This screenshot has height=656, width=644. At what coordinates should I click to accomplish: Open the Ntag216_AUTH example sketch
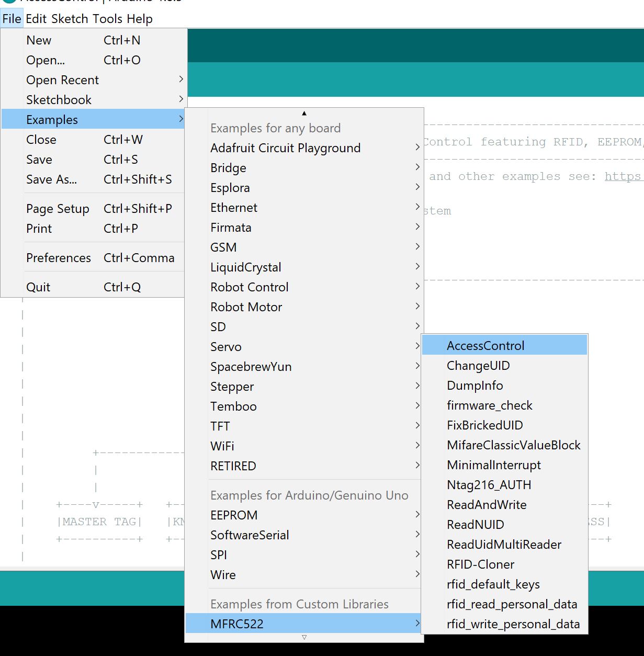(x=505, y=485)
